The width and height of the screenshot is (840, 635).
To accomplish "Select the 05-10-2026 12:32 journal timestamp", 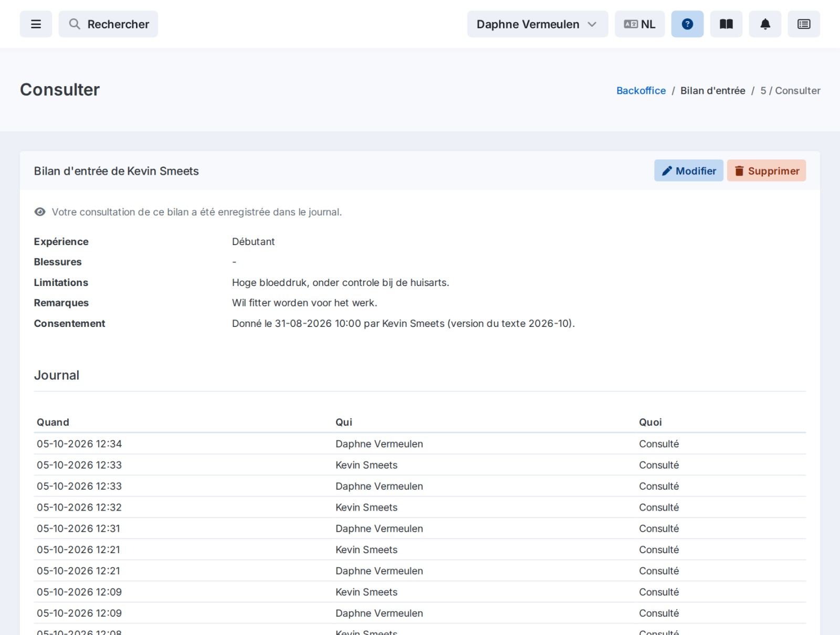I will (x=79, y=507).
